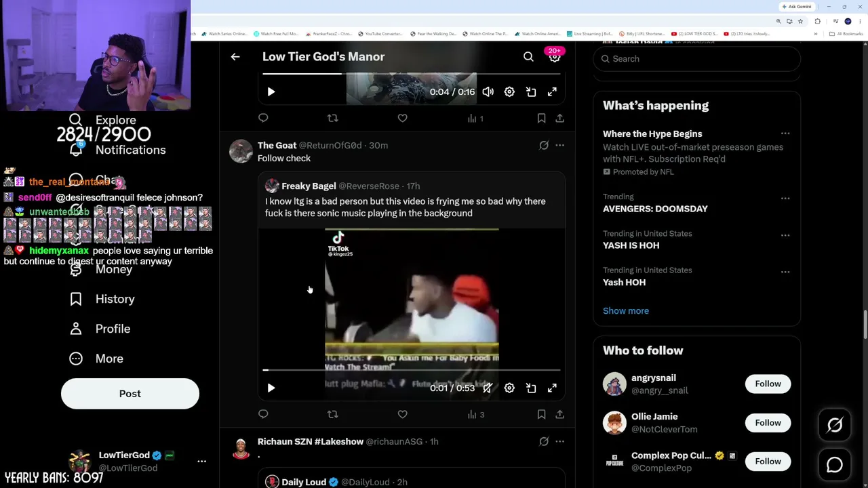Mute the 0:04 / 0:16 video using the speaker icon
Viewport: 868px width, 488px height.
(488, 92)
